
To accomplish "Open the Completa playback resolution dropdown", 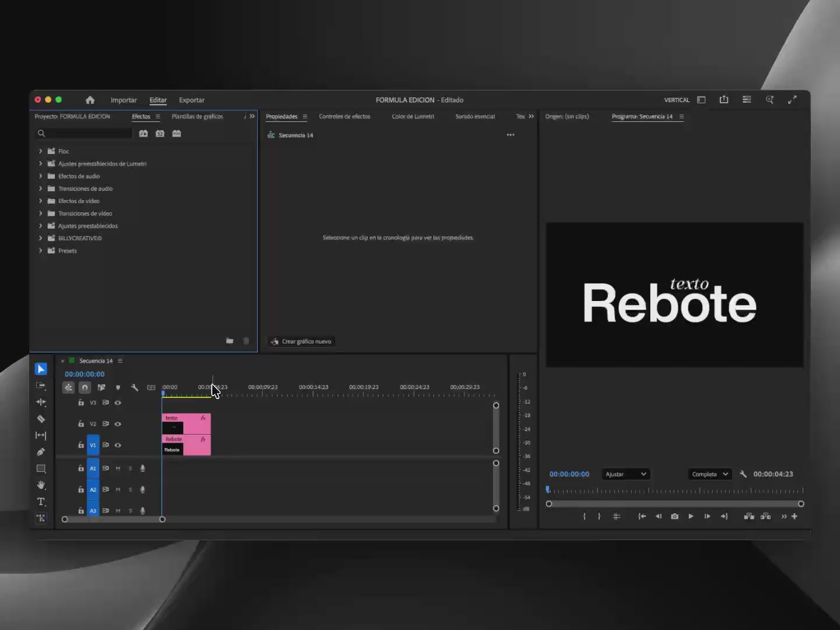I will [709, 474].
